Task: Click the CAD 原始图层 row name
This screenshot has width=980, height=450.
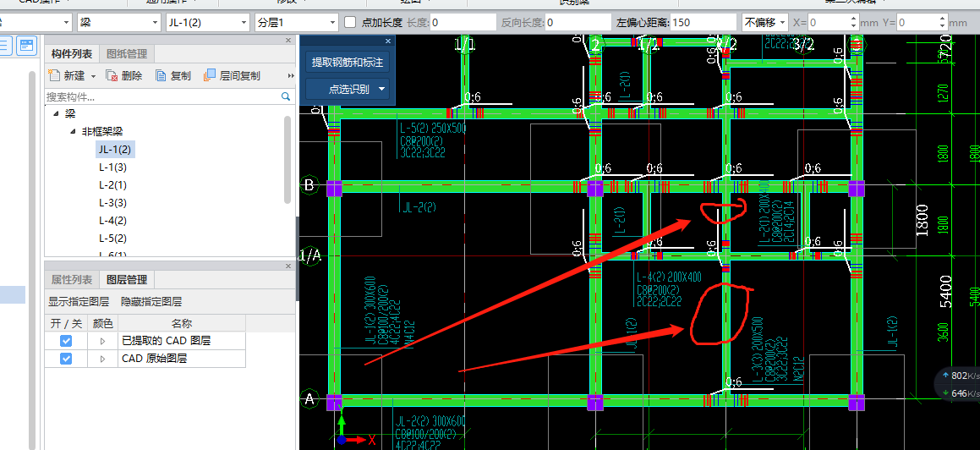Action: point(154,359)
